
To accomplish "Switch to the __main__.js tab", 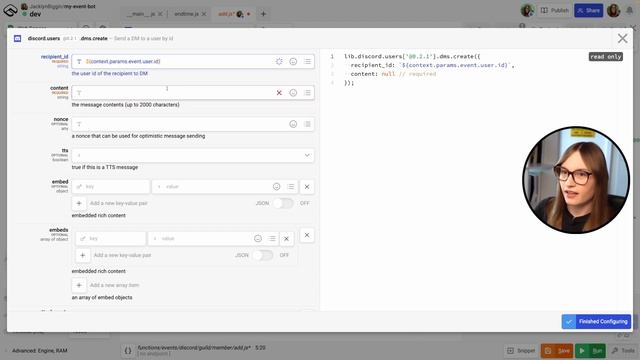I will (141, 14).
